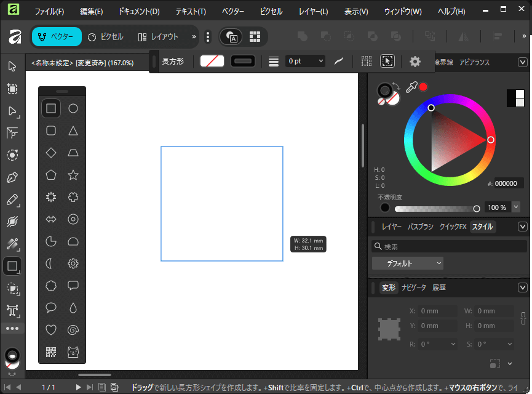Image resolution: width=532 pixels, height=394 pixels.
Task: Click the ナビゲータ panel tab
Action: tap(413, 287)
